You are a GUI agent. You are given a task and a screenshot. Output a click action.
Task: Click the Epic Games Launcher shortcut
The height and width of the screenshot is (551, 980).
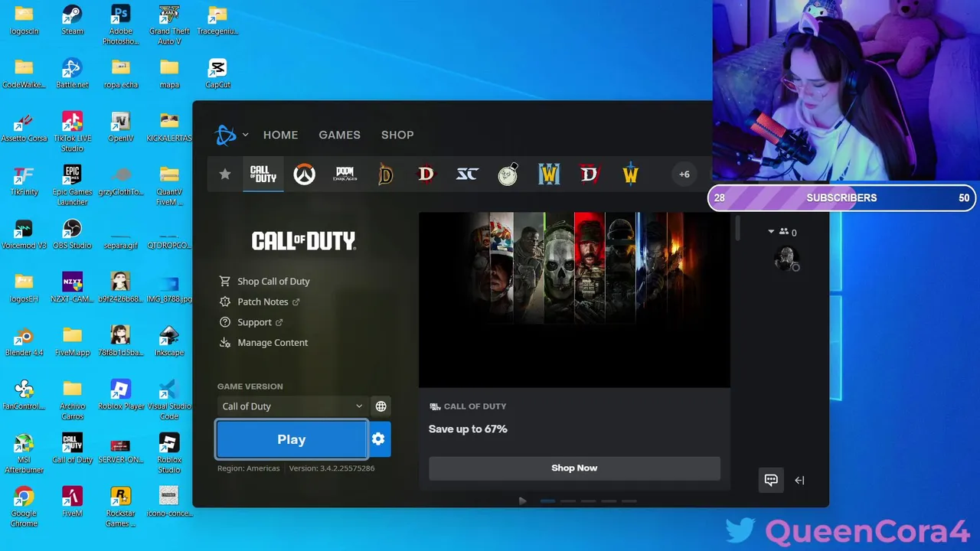coord(72,185)
